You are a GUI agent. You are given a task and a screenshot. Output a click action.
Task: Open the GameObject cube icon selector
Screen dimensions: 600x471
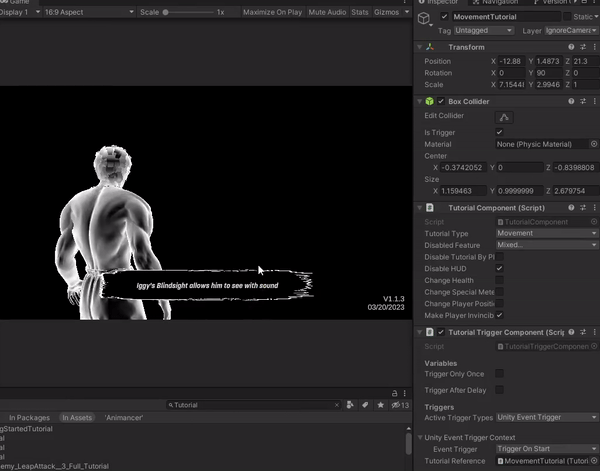(x=424, y=18)
